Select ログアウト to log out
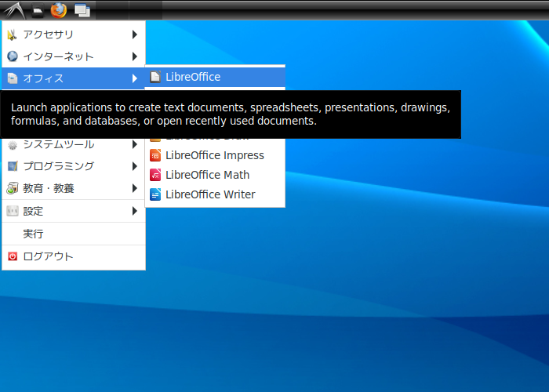Screen dimensions: 549x392 [74, 256]
